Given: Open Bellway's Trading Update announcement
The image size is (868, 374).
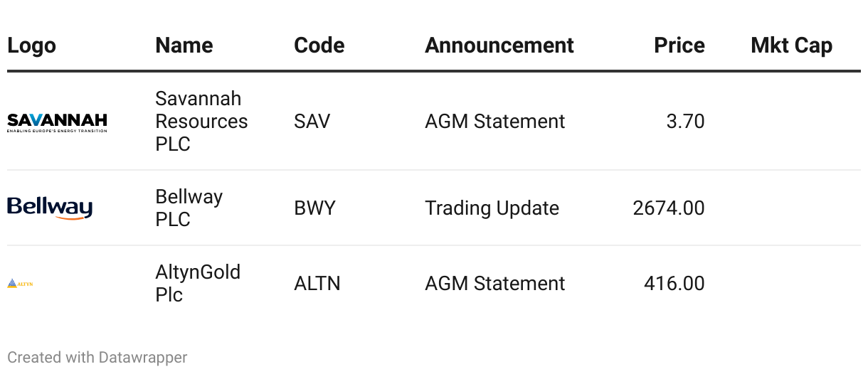Looking at the screenshot, I should click(x=492, y=208).
